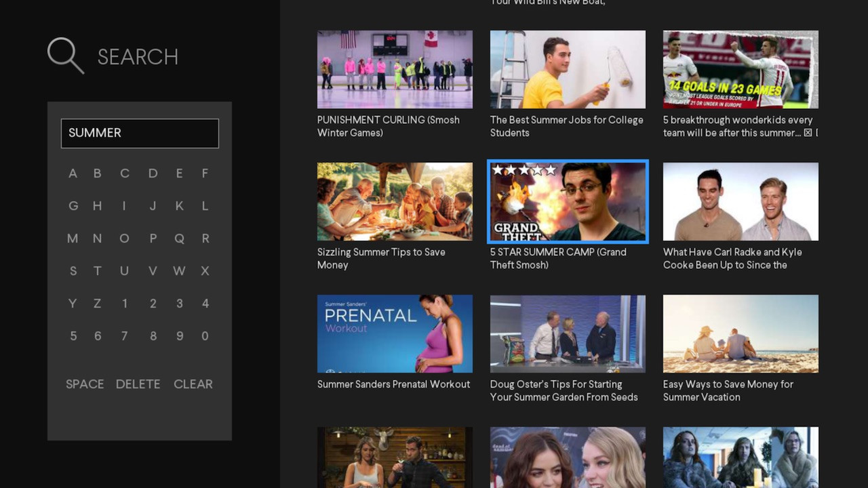The image size is (868, 488).
Task: Open Best Summer Jobs for College Students thumbnail
Action: [x=568, y=69]
